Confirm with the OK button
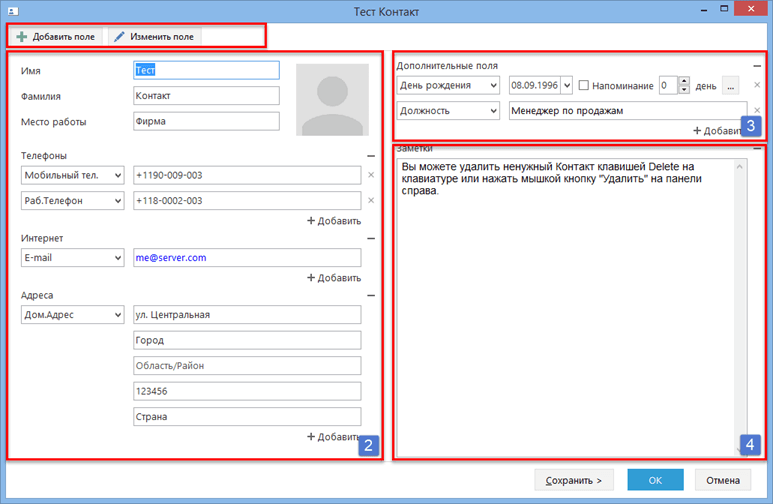The image size is (773, 504). (x=655, y=480)
